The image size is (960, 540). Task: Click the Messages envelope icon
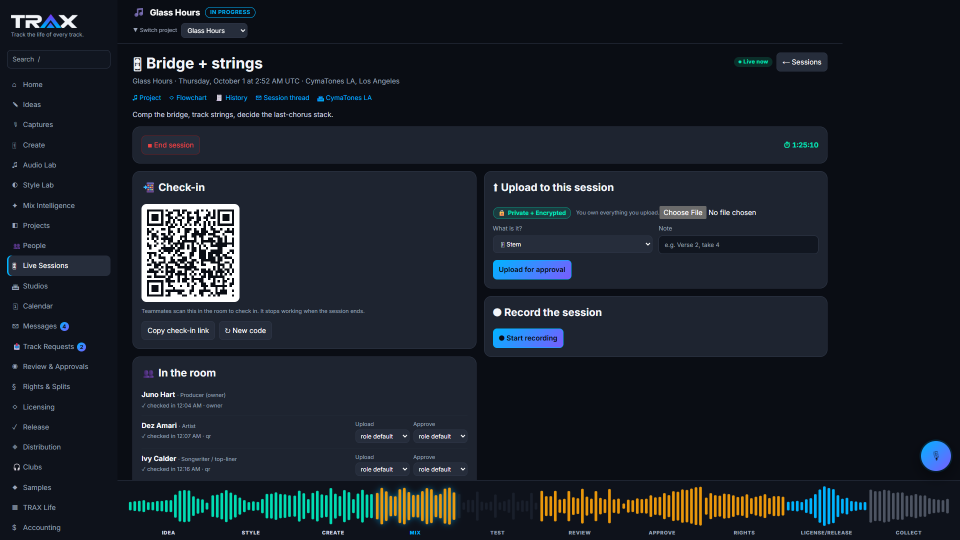click(15, 326)
